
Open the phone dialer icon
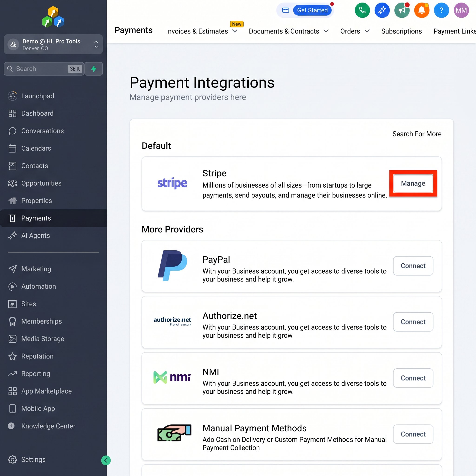[362, 10]
